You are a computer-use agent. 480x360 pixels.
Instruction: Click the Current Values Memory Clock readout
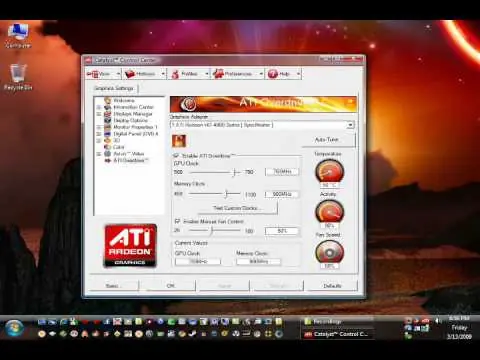point(259,262)
